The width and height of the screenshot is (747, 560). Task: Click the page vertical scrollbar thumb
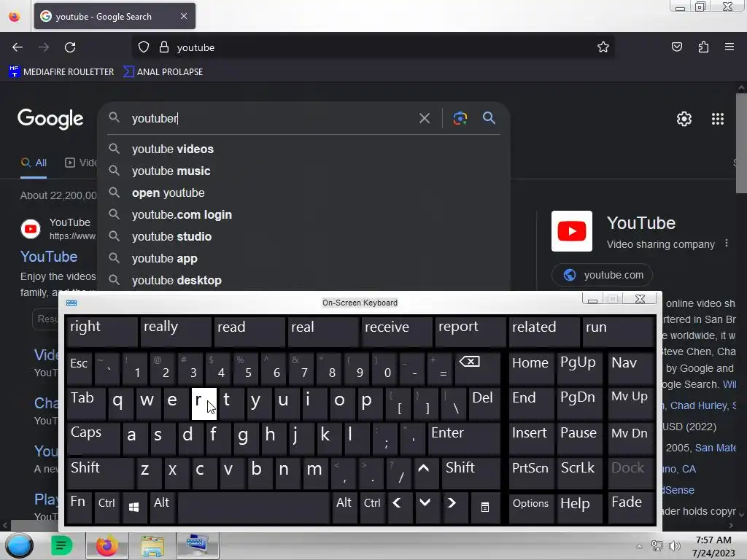point(741,143)
